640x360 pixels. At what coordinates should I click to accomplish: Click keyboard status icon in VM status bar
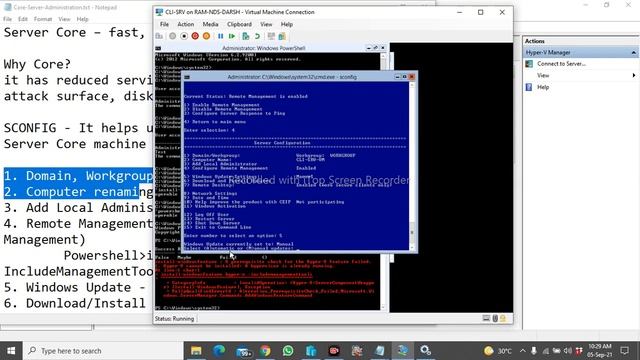486,318
